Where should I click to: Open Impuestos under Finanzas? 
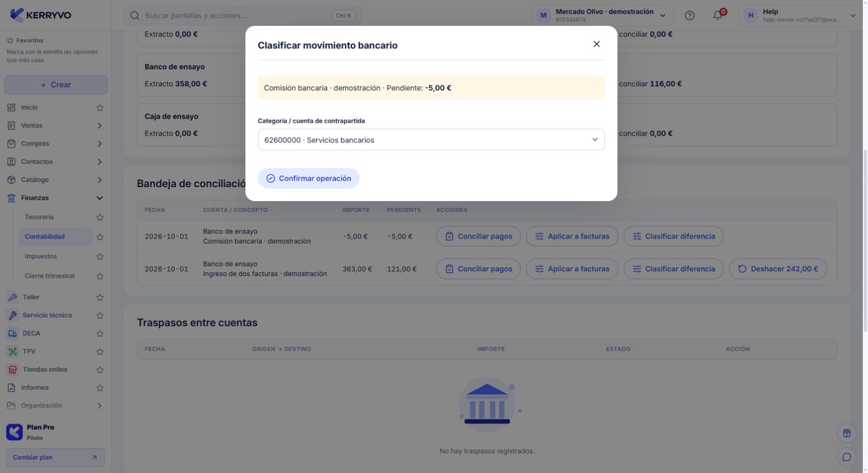tap(41, 256)
